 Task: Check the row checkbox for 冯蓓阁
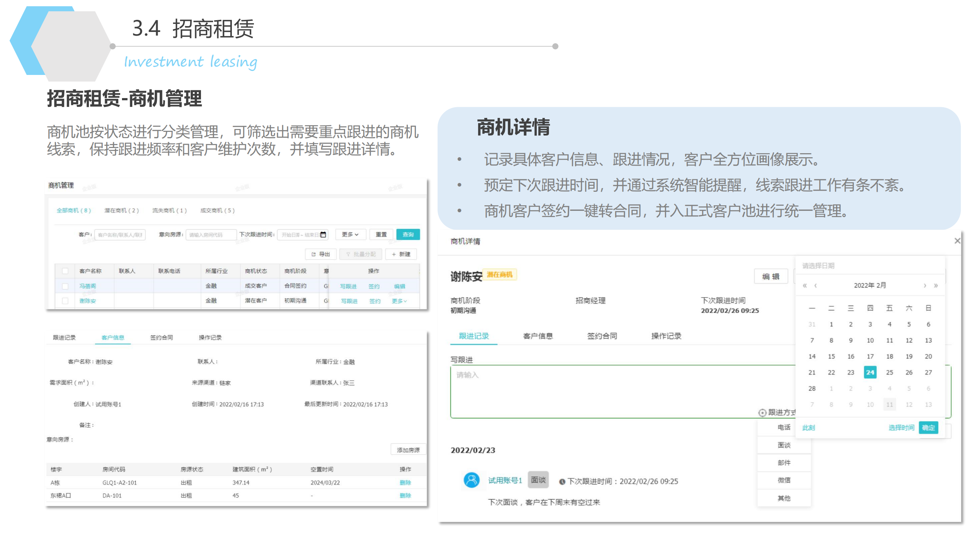65,286
